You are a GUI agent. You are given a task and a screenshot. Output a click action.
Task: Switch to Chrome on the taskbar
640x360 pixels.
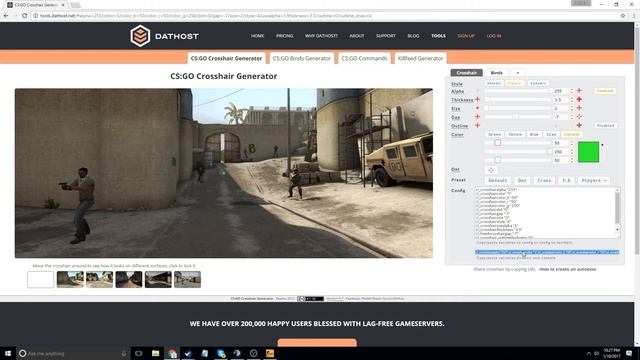172,353
